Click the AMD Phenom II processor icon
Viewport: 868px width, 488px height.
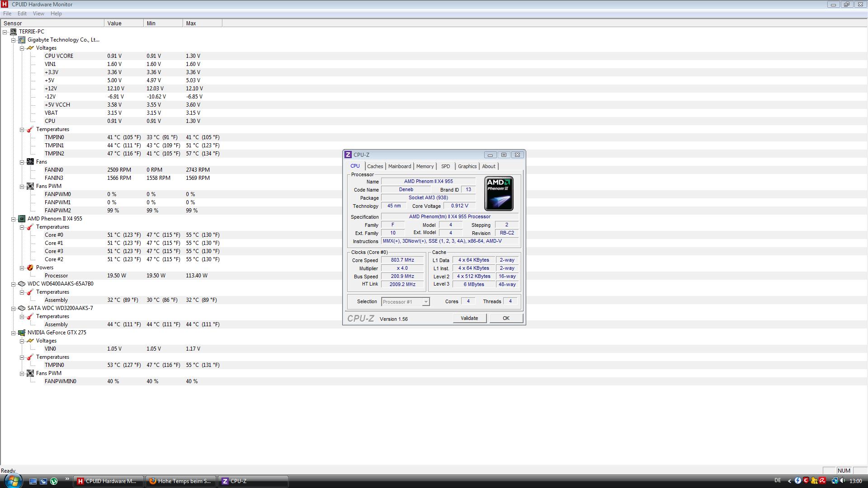click(x=22, y=219)
